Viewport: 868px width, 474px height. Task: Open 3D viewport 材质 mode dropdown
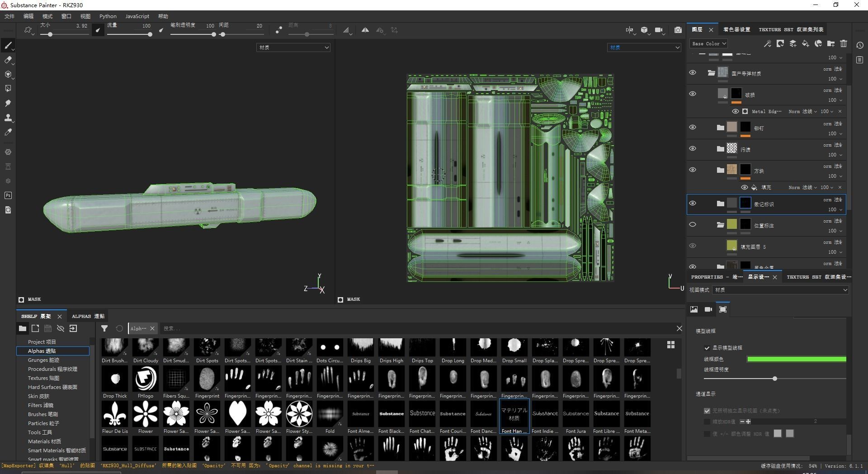(x=293, y=47)
